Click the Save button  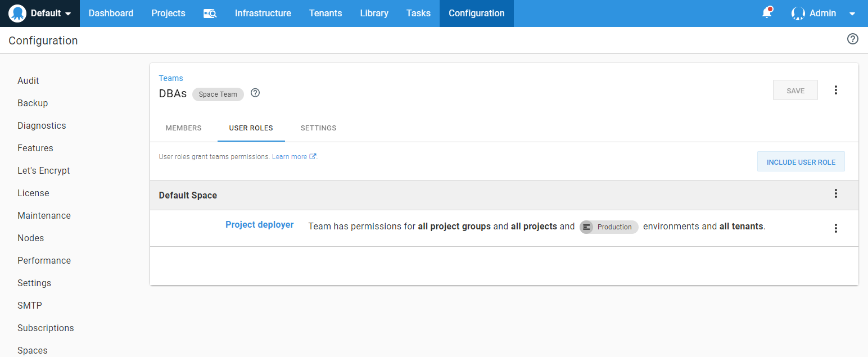coord(795,91)
